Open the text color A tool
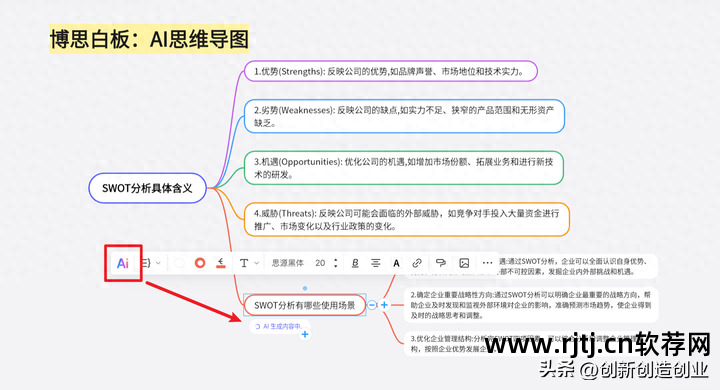This screenshot has width=720, height=390. pos(396,263)
